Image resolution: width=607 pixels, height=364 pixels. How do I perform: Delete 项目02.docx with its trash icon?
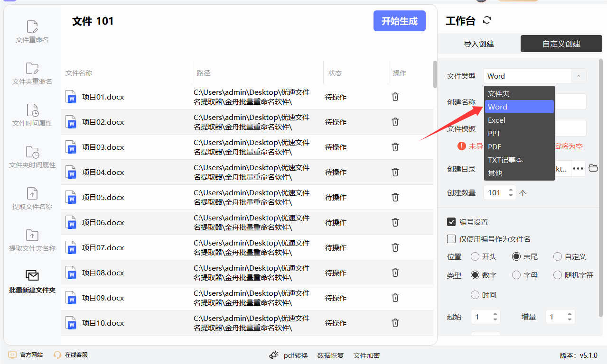(x=395, y=122)
